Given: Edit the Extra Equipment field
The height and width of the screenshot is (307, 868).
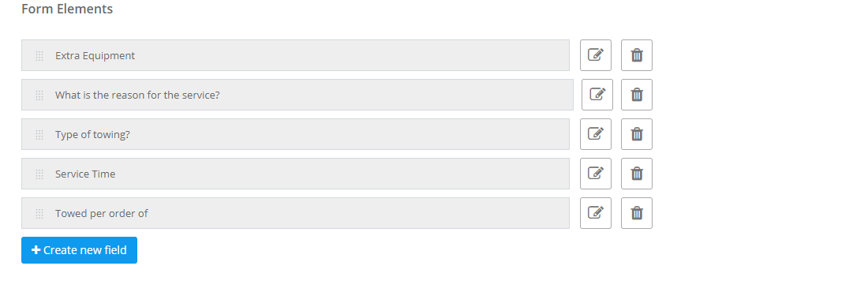Looking at the screenshot, I should coord(596,55).
